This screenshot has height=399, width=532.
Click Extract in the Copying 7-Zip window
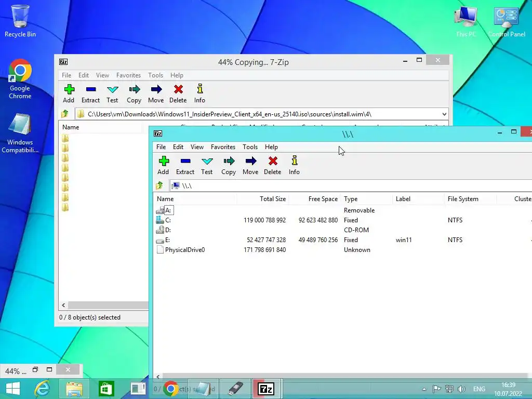[x=90, y=94]
